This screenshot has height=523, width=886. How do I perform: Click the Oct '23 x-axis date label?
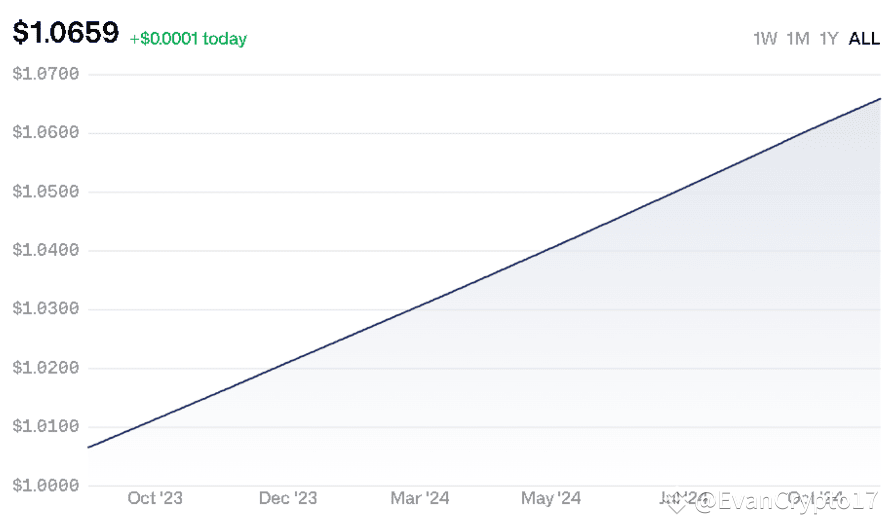[x=155, y=498]
